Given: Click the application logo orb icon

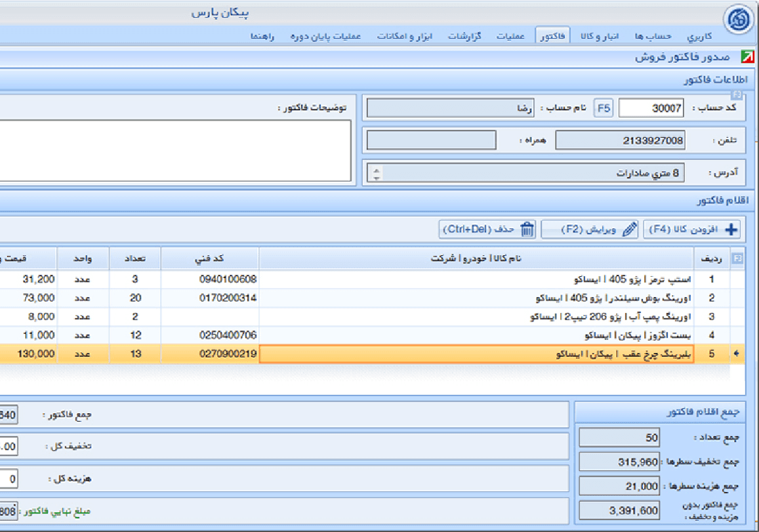Looking at the screenshot, I should click(x=739, y=20).
